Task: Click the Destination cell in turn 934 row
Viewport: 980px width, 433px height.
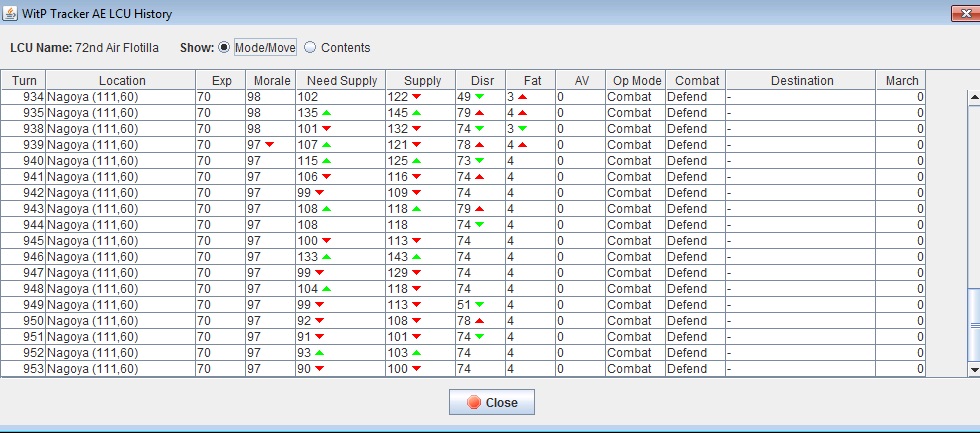Action: click(x=801, y=97)
